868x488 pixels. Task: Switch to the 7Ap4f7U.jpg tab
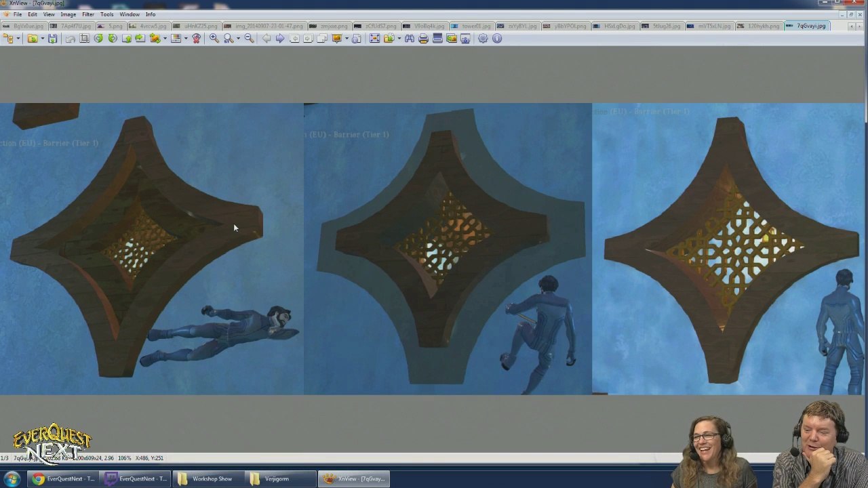[71, 26]
